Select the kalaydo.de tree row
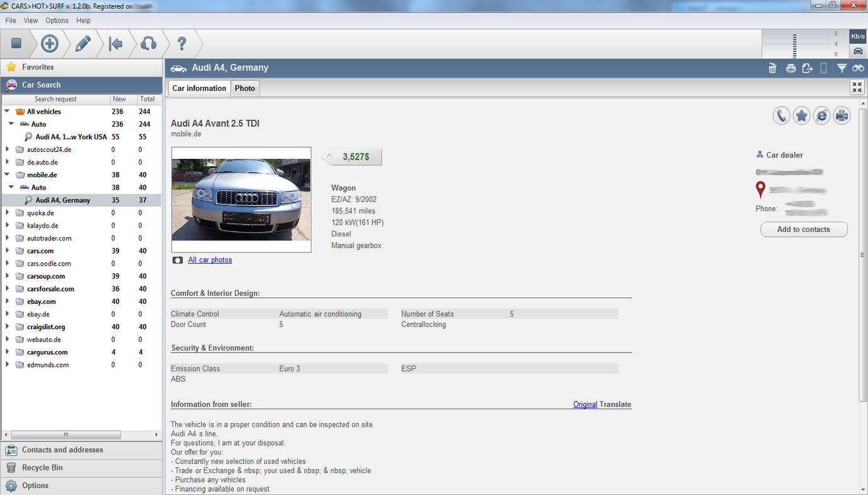The height and width of the screenshot is (495, 868). 82,226
